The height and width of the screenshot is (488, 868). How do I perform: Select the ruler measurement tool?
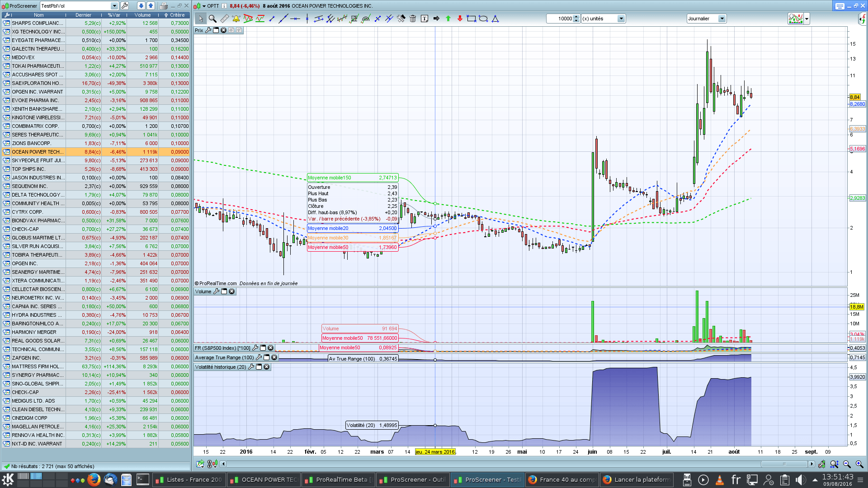(x=224, y=19)
